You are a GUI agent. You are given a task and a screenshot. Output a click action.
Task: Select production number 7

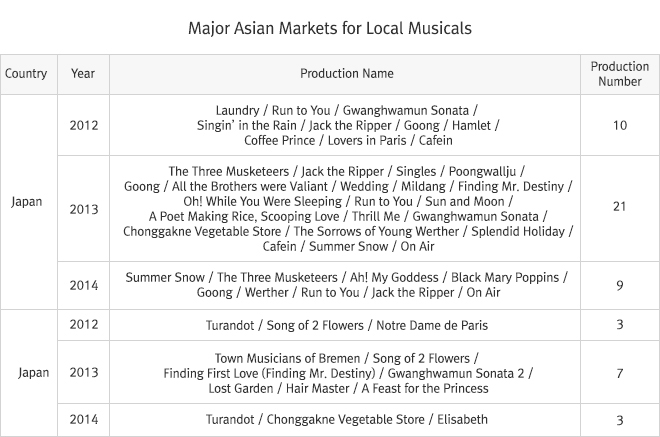[620, 373]
